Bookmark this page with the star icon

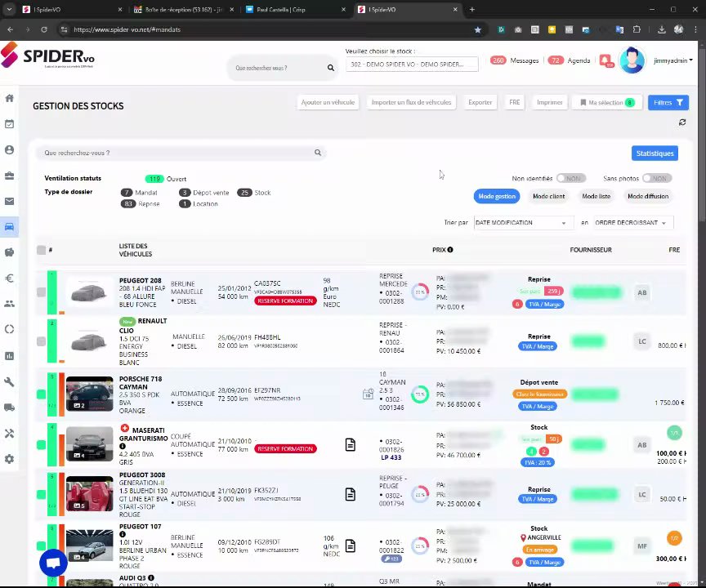click(478, 29)
